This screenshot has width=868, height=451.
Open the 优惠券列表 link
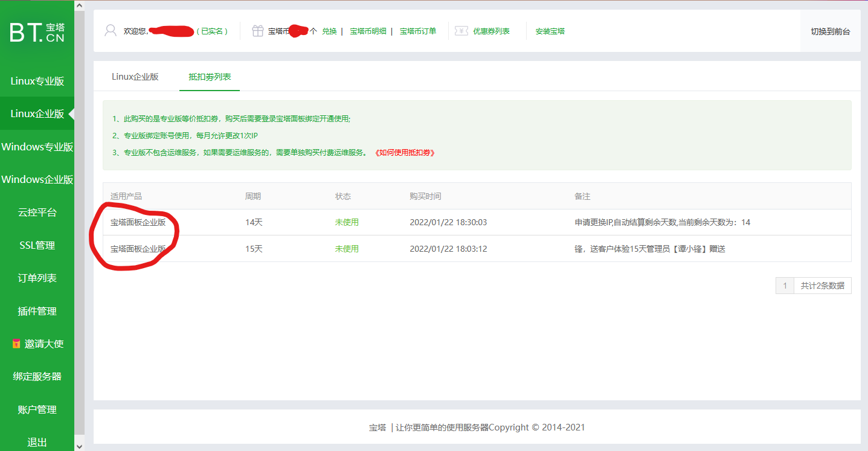point(491,31)
